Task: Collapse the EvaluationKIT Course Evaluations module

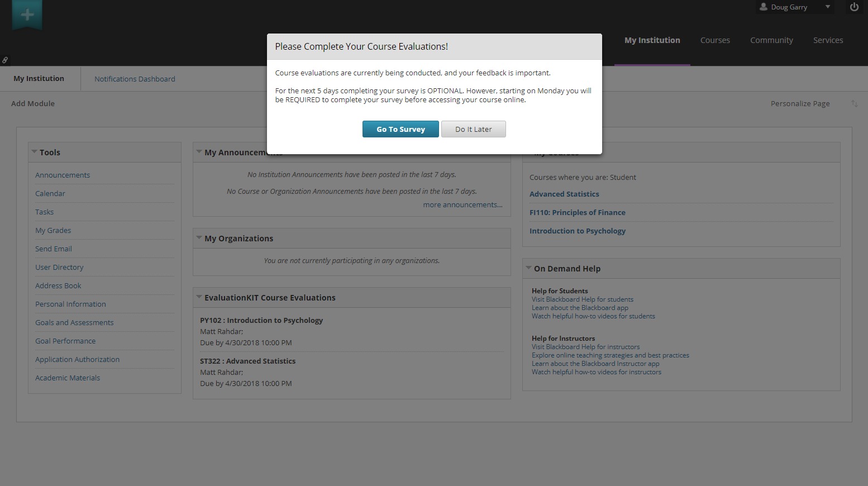Action: click(x=199, y=297)
